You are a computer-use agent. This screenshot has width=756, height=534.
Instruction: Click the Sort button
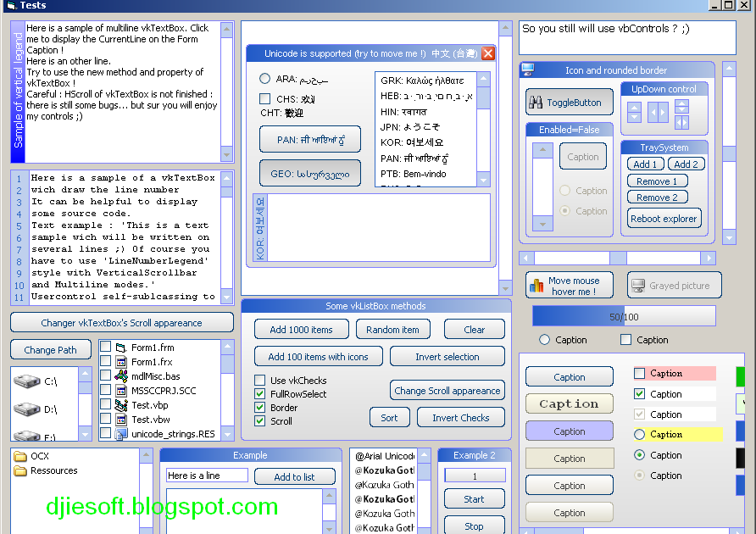(390, 418)
